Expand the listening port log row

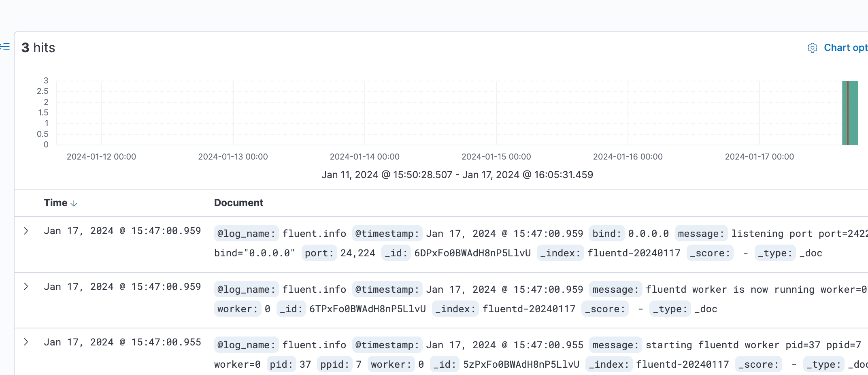26,231
